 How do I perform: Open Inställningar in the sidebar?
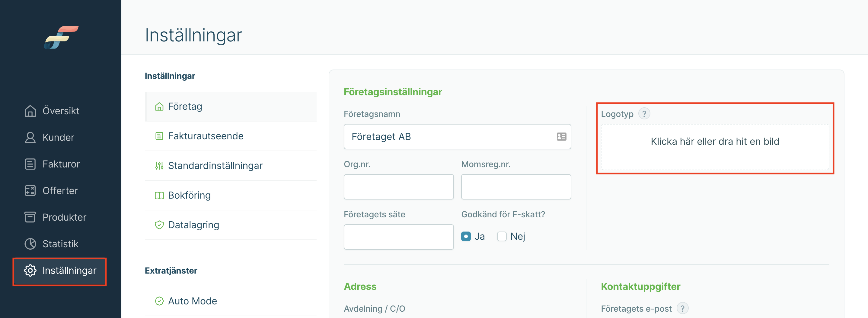[x=60, y=271]
